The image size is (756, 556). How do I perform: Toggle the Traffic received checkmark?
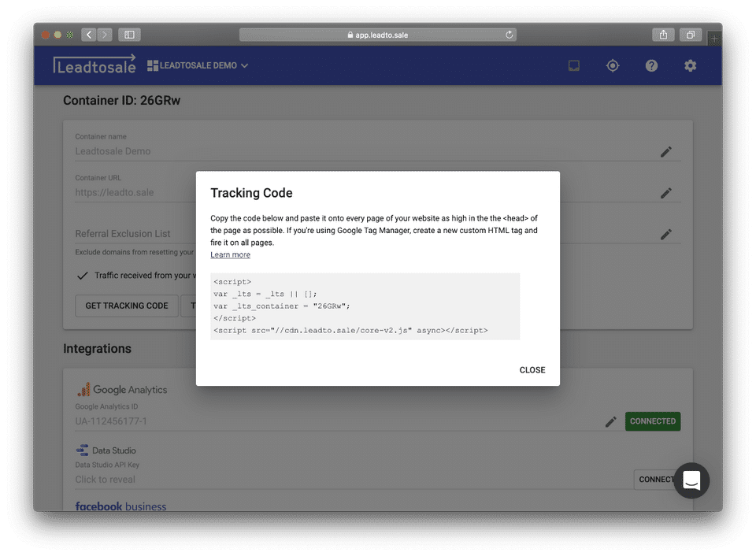83,276
